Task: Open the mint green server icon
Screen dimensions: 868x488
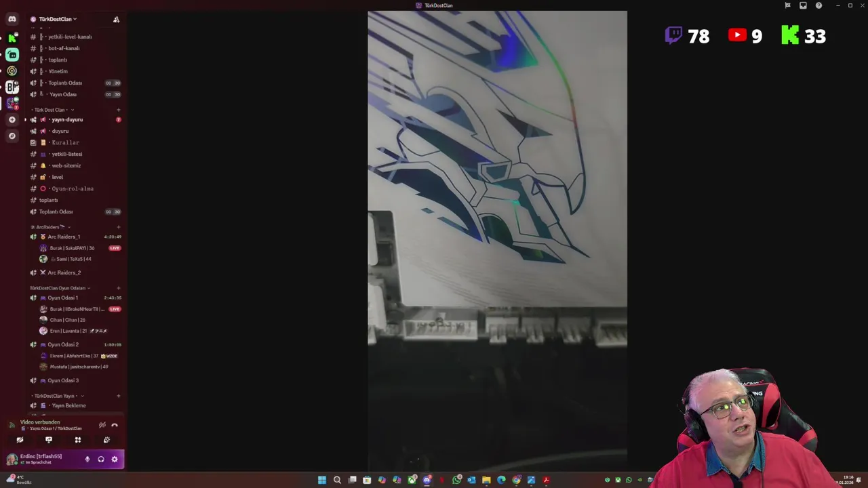Action: (12, 54)
